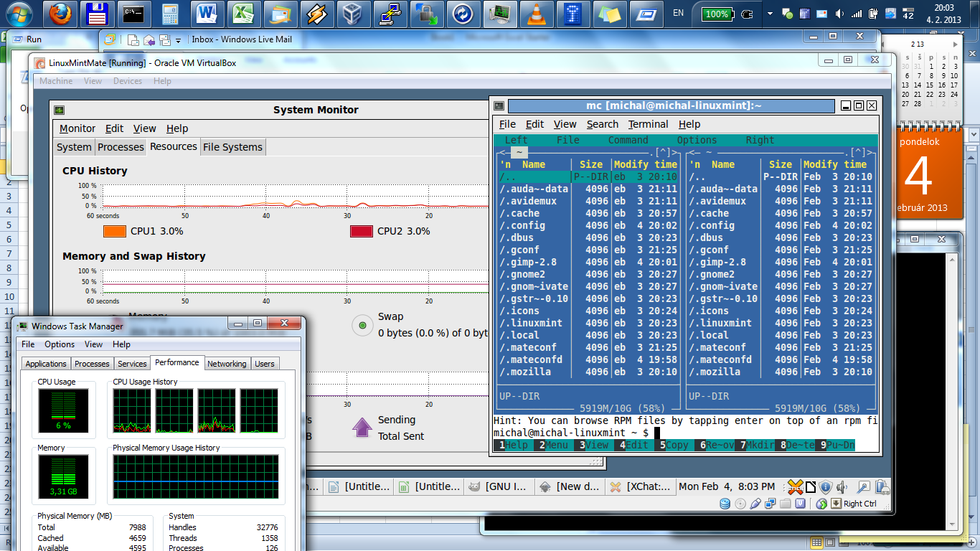Click the 5Copy function key in mc
Viewport: 980px width, 551px height.
click(x=674, y=446)
